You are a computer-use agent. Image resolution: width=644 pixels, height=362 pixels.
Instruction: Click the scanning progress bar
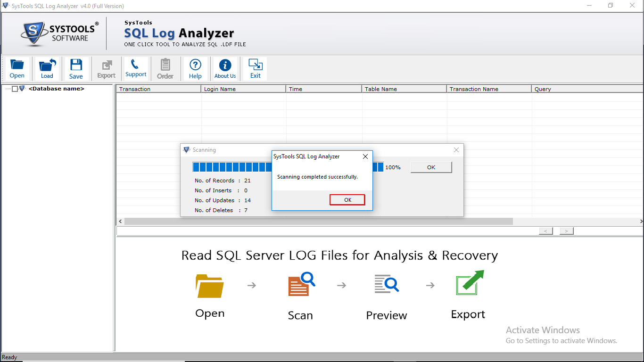tap(288, 167)
